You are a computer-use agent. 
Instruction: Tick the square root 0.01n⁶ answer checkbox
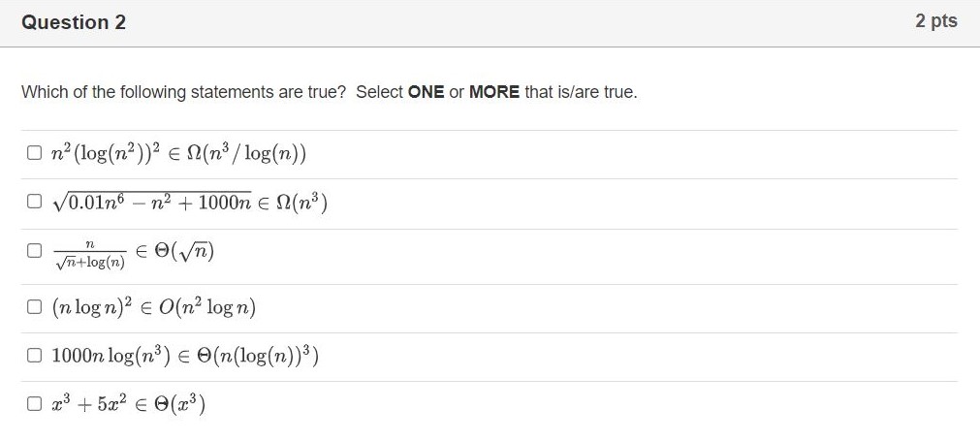point(34,202)
